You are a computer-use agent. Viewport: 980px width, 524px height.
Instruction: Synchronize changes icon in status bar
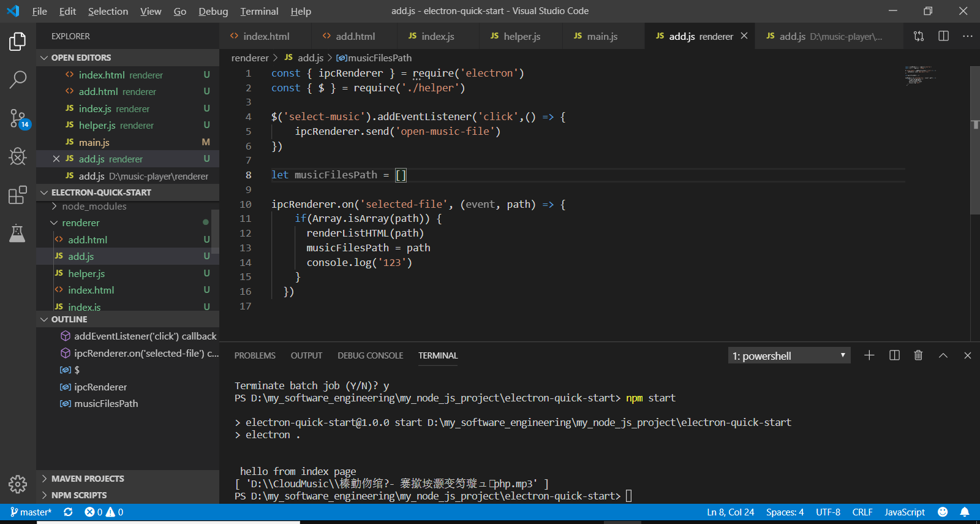click(x=68, y=512)
